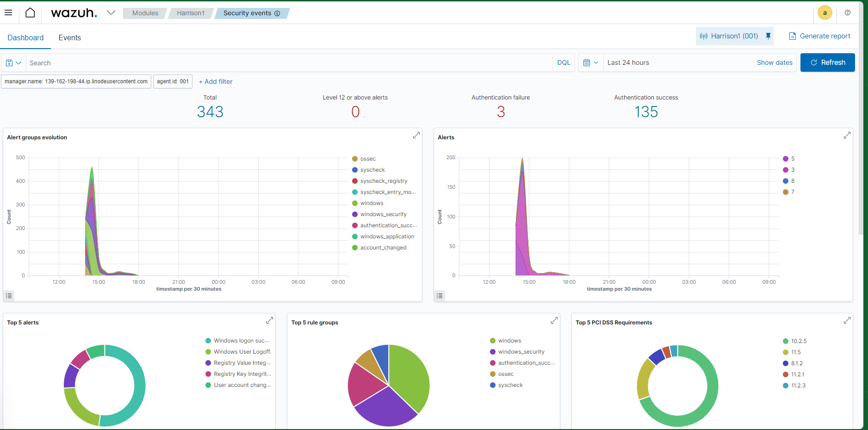The width and height of the screenshot is (868, 430).
Task: Click the Add filter link
Action: pos(216,81)
